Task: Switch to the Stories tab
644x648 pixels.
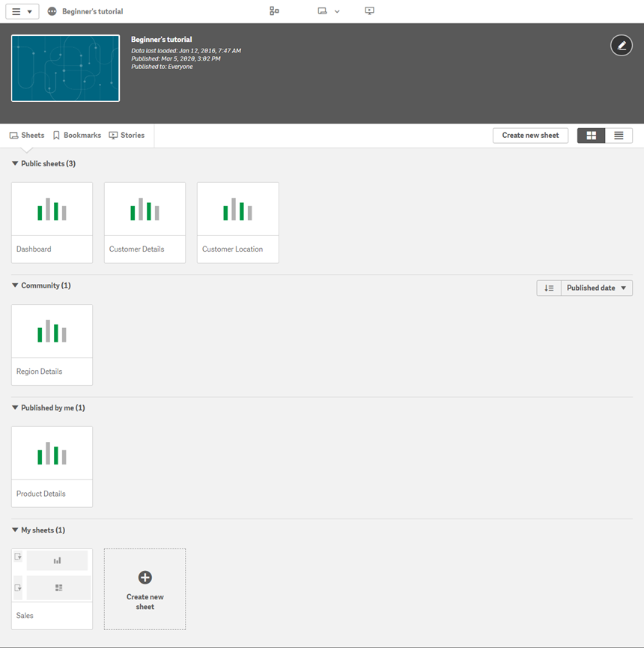Action: pos(127,136)
